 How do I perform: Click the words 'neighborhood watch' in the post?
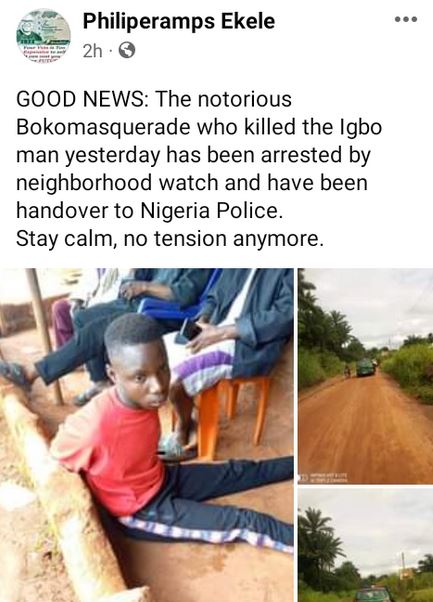[x=117, y=183]
